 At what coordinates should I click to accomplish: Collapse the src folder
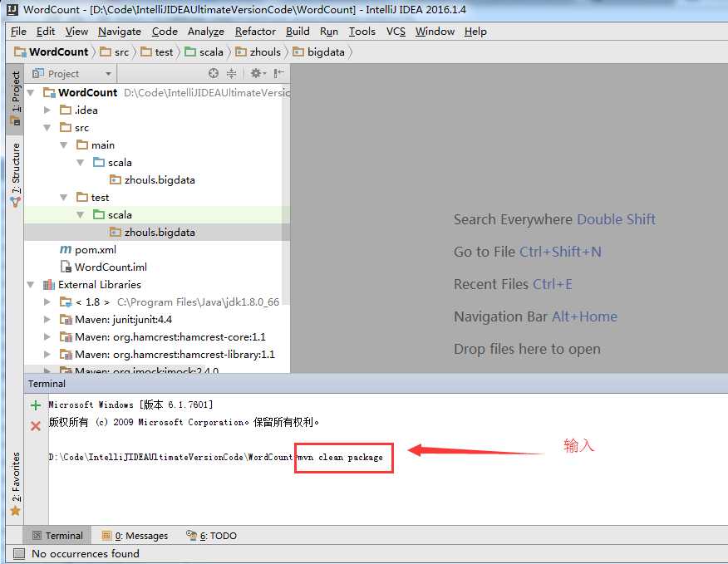(x=47, y=128)
